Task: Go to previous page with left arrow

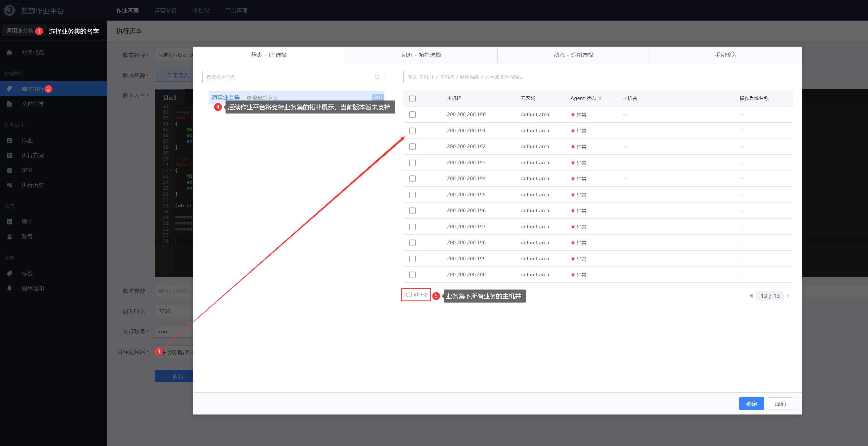Action: point(751,296)
